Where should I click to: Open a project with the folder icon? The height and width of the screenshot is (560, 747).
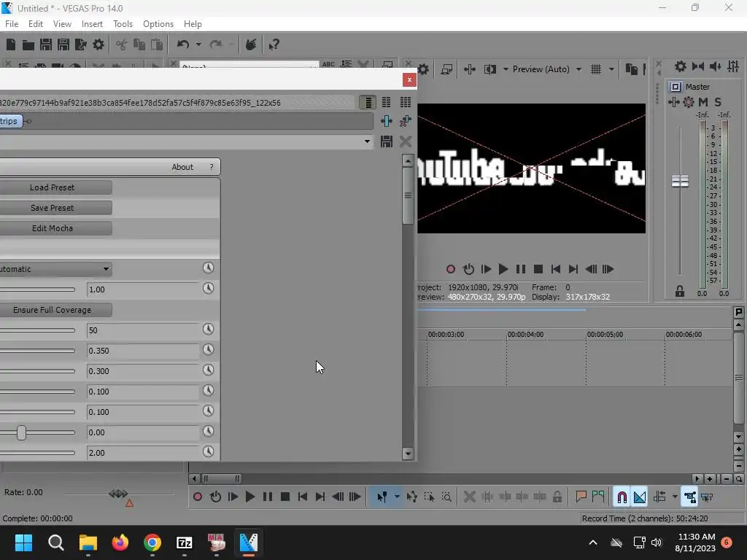(28, 44)
